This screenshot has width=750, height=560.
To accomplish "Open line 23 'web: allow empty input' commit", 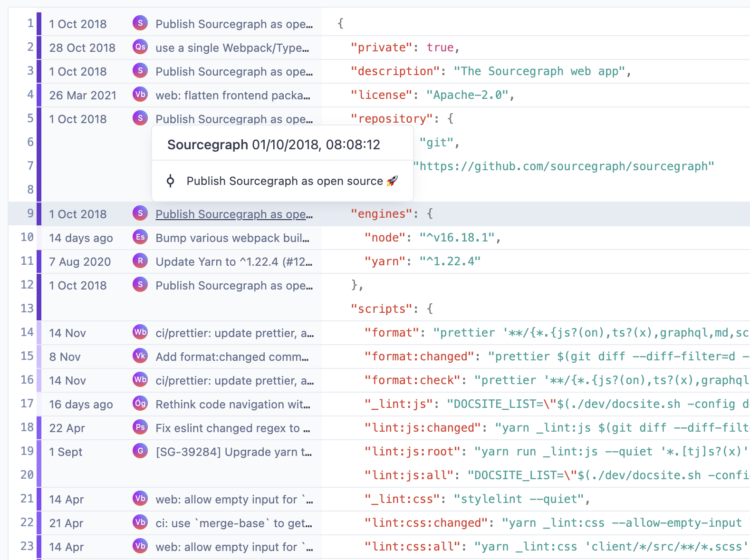I will pos(234,547).
